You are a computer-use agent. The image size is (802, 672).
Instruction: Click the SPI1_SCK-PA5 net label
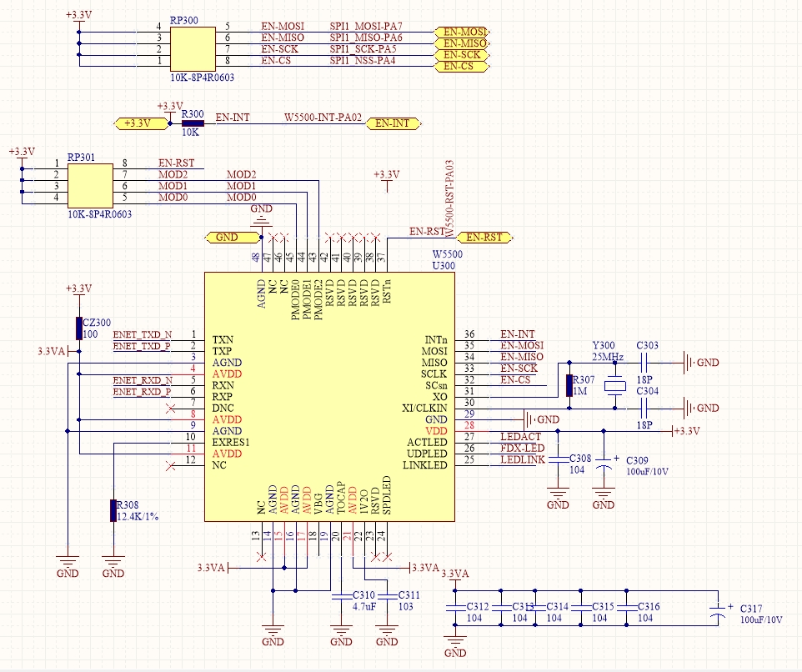[x=363, y=49]
